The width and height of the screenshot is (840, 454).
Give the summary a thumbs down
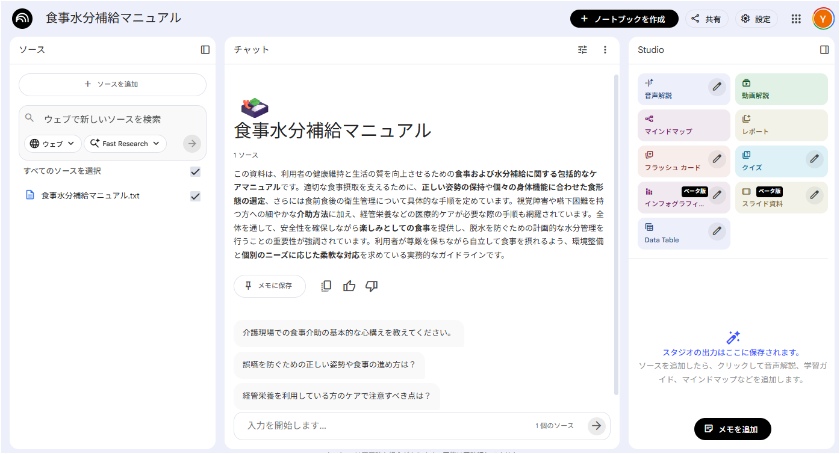coord(371,286)
